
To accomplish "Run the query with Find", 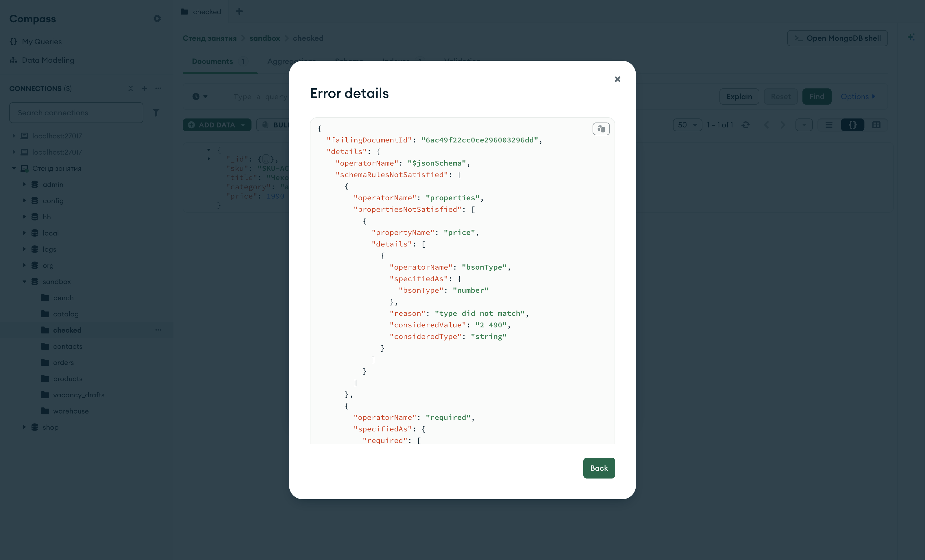I will tap(817, 97).
